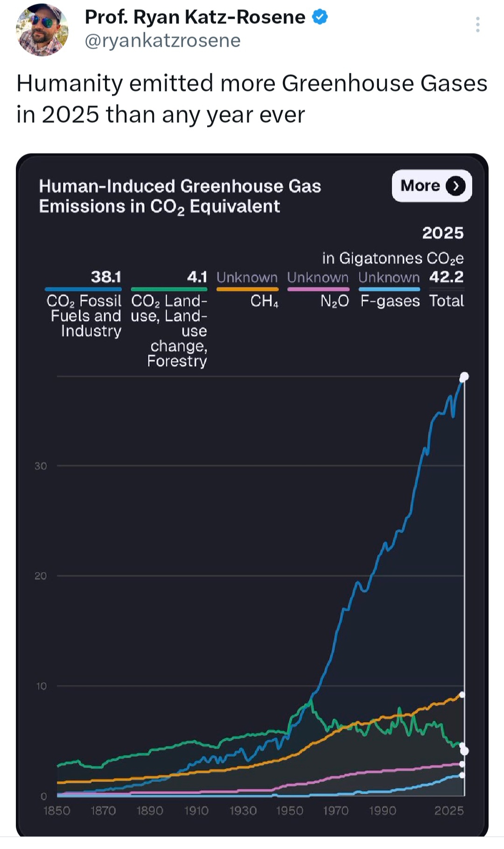
Task: Click the blue color bar under 38.1
Action: [83, 289]
